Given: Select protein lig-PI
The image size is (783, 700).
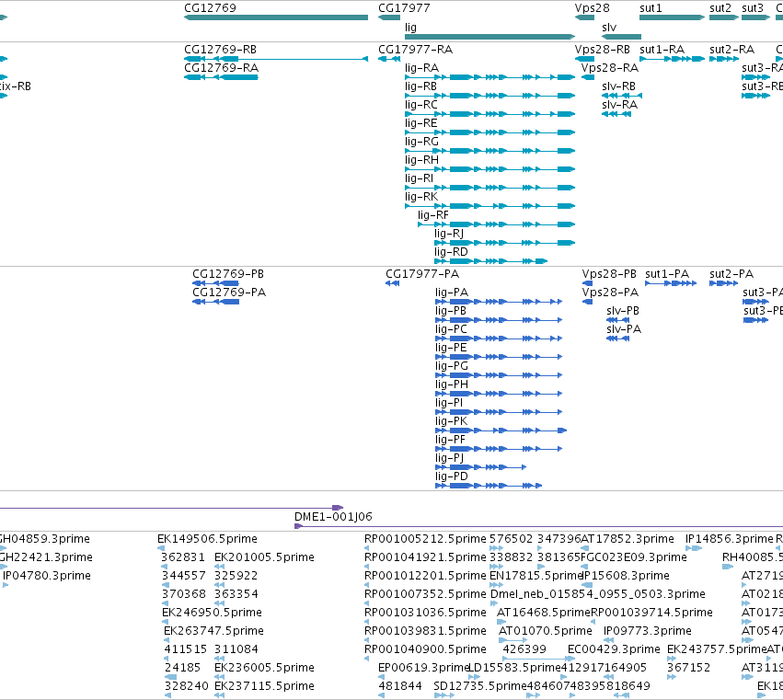Looking at the screenshot, I should tap(499, 412).
